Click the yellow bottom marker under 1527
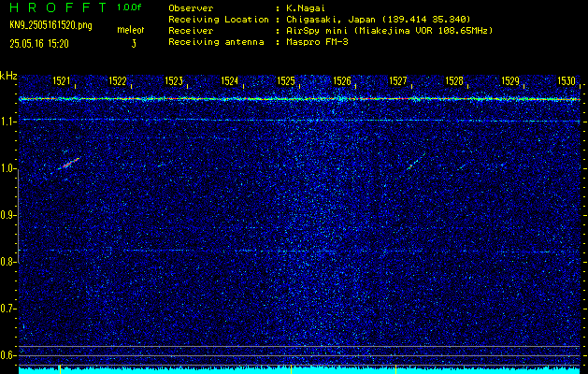Image resolution: width=588 pixels, height=374 pixels. [395, 368]
